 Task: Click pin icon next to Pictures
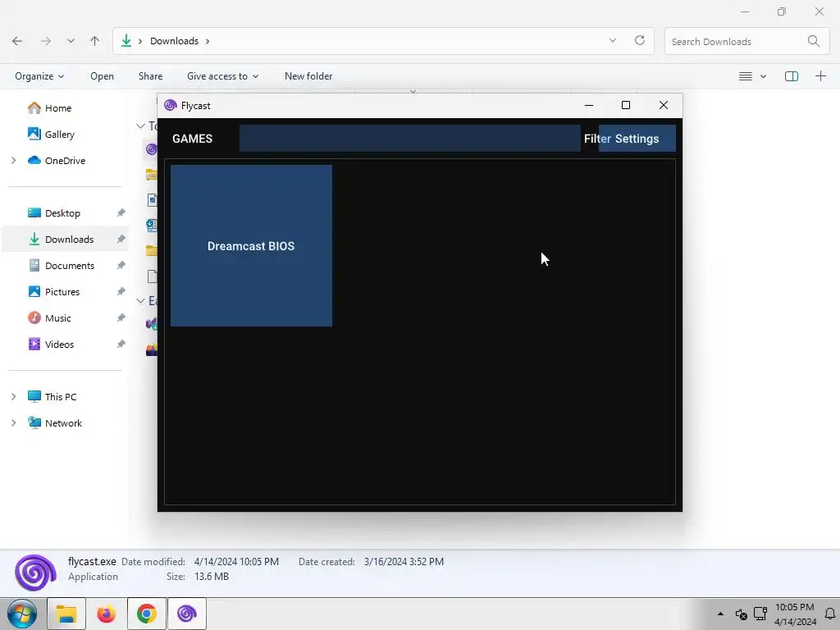click(121, 292)
